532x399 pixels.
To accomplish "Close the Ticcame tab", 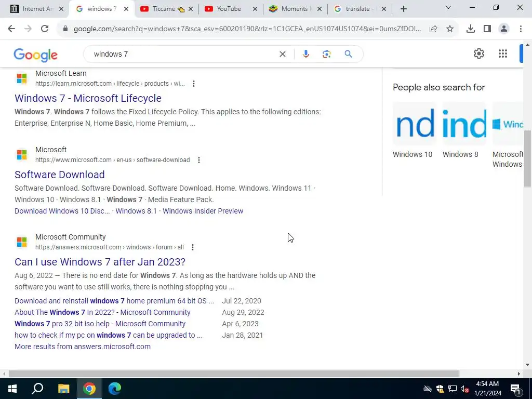I will point(191,9).
